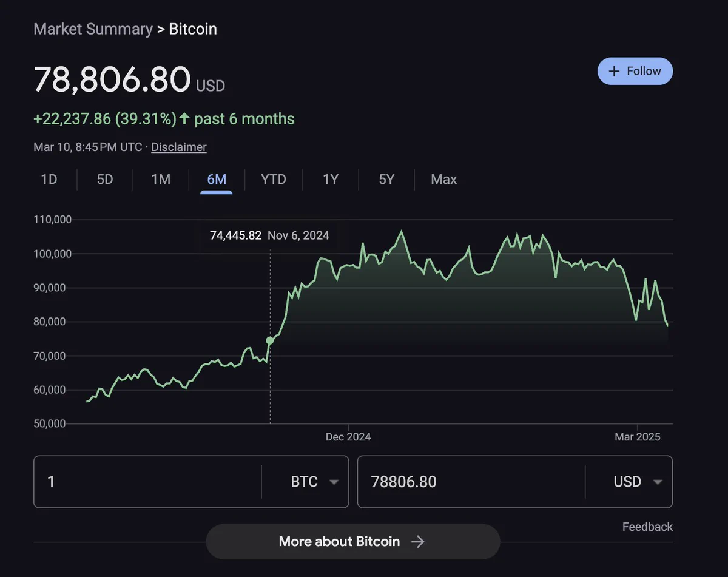The image size is (728, 577).
Task: Click the chart's latest price point at Mar 2025
Action: point(667,326)
